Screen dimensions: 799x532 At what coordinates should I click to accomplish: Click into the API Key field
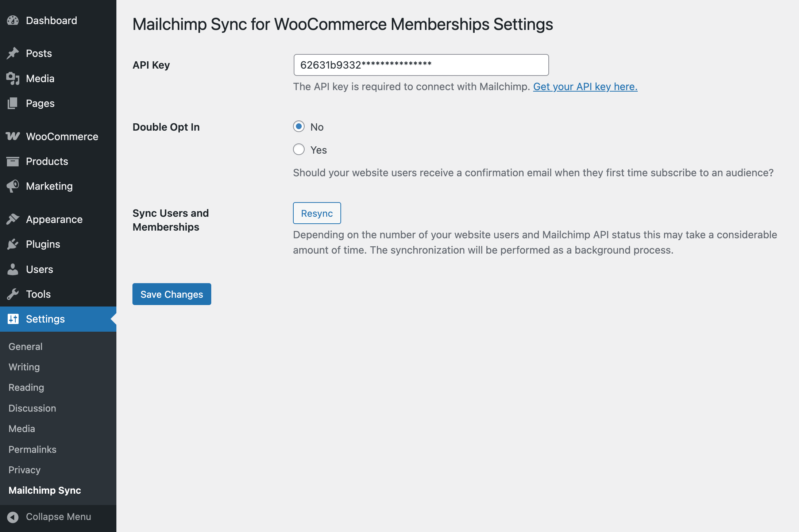pos(421,65)
